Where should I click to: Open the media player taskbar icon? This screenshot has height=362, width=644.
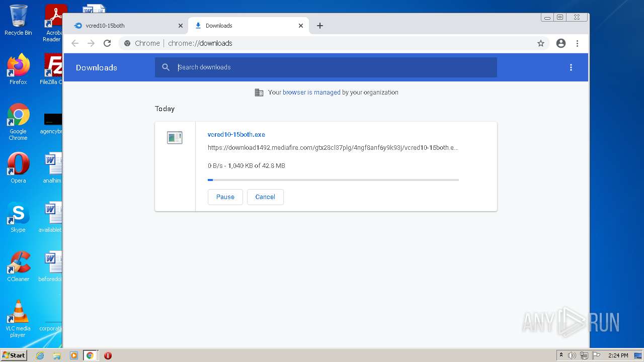click(x=73, y=355)
